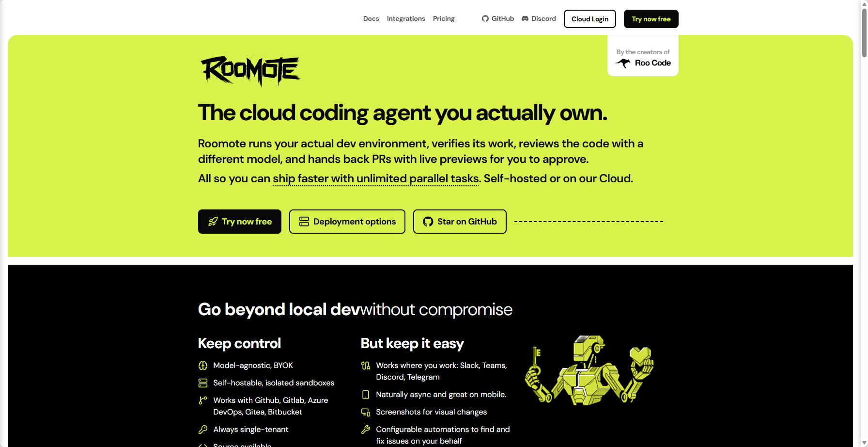Click the Discord logo icon in the navbar
Screen dimensions: 868x447
click(525, 19)
